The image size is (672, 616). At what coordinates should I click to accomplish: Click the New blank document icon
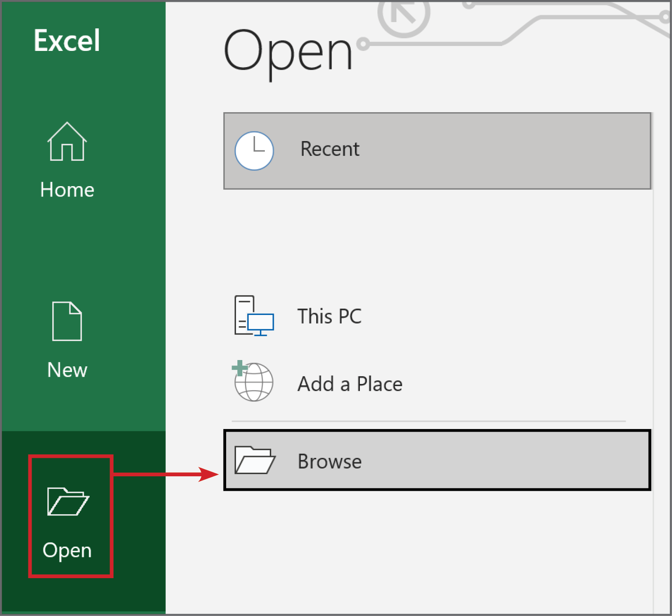[x=67, y=321]
